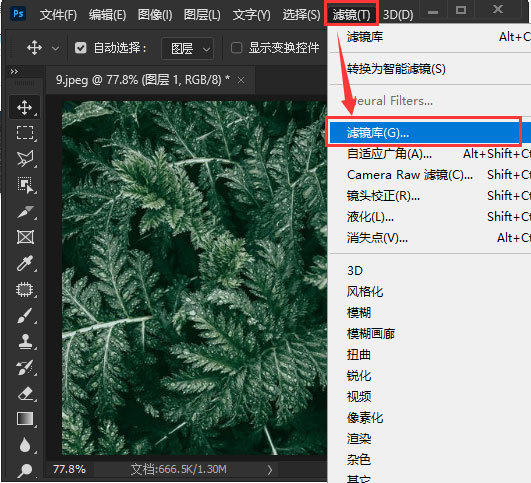Select the Rectangular Marquee tool
Image resolution: width=531 pixels, height=483 pixels.
point(25,133)
